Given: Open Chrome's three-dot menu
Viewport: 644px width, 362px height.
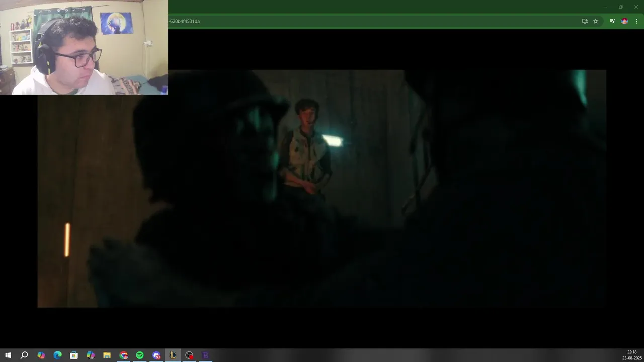Looking at the screenshot, I should point(636,21).
